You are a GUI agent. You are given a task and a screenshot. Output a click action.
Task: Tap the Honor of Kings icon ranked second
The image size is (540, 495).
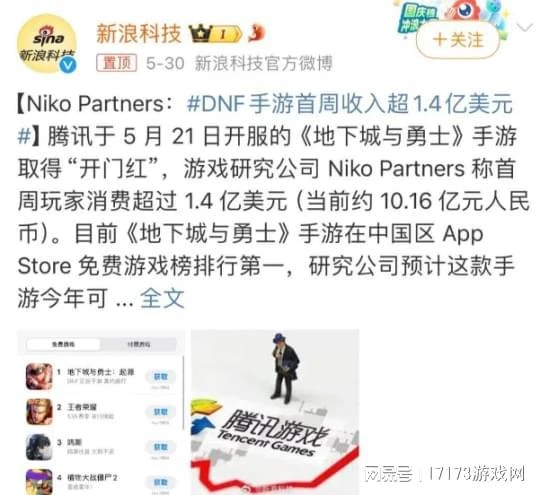click(39, 411)
